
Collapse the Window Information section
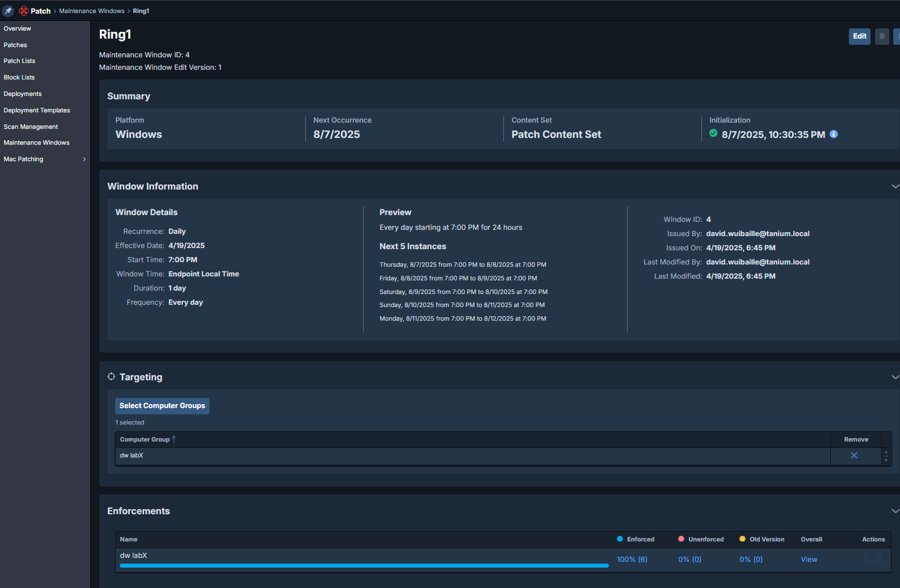[895, 187]
